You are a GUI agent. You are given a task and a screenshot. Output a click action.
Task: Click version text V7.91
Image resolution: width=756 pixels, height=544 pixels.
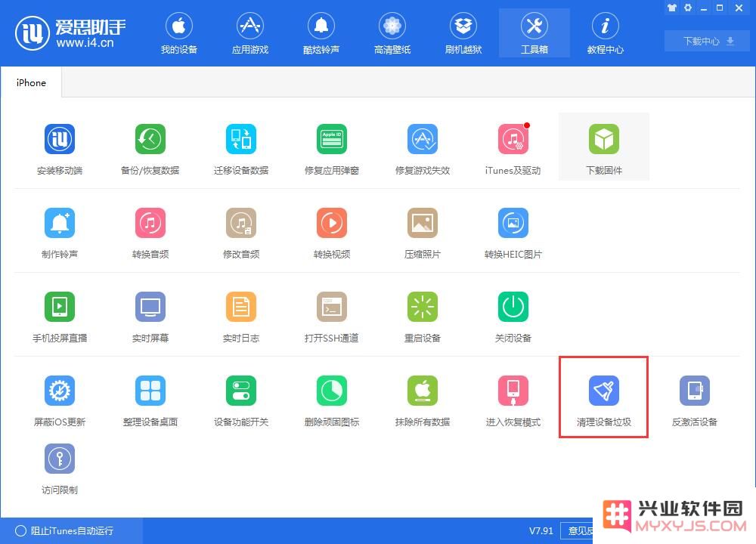(x=541, y=530)
